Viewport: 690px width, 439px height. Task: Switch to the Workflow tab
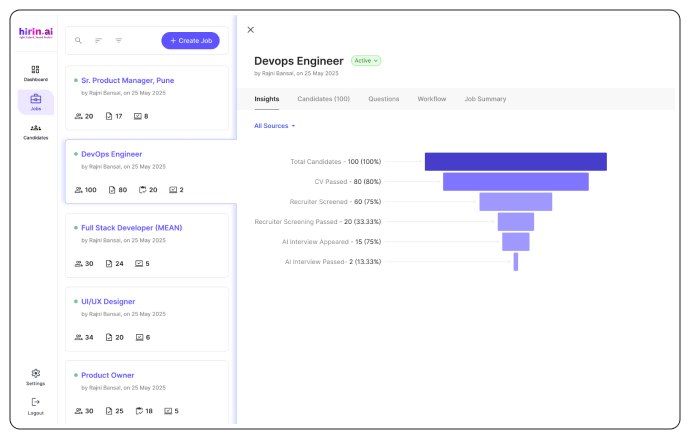pos(432,99)
